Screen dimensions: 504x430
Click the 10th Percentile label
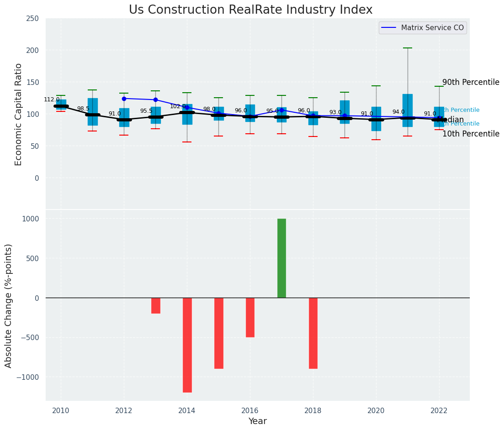pos(471,134)
